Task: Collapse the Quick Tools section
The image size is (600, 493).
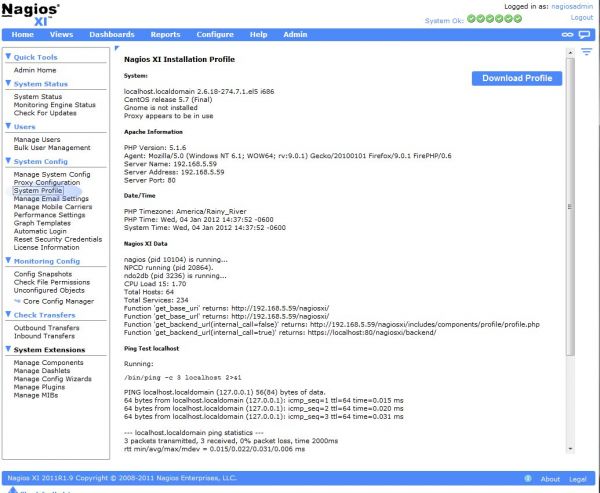Action: (x=9, y=57)
